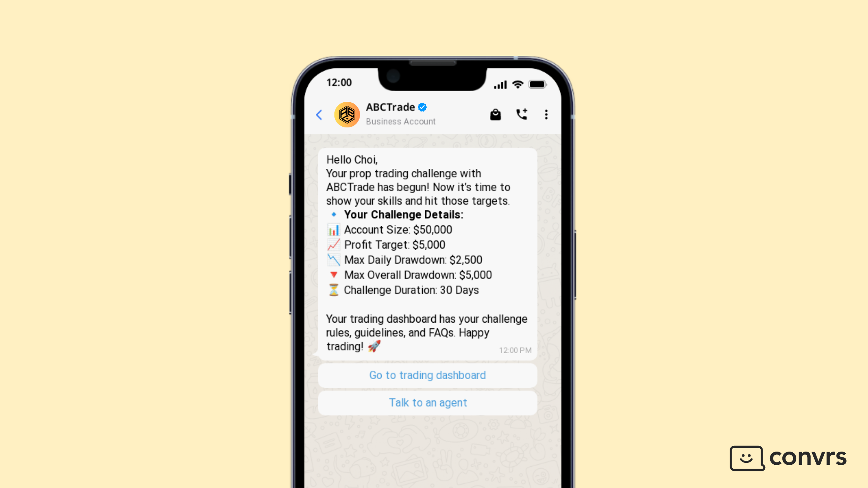Click Go to trading dashboard button
868x488 pixels.
pos(427,375)
